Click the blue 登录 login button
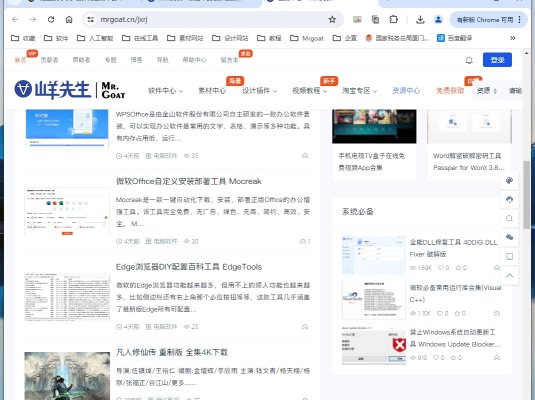This screenshot has height=400, width=535. [x=497, y=60]
